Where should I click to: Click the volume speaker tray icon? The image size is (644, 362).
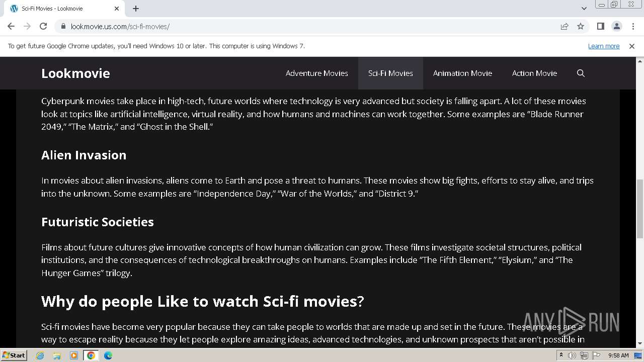click(572, 355)
